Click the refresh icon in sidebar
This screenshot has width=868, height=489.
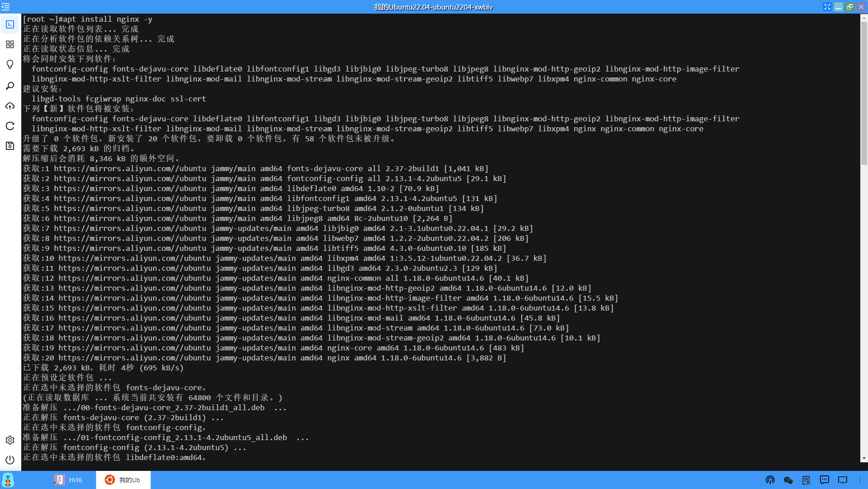10,126
